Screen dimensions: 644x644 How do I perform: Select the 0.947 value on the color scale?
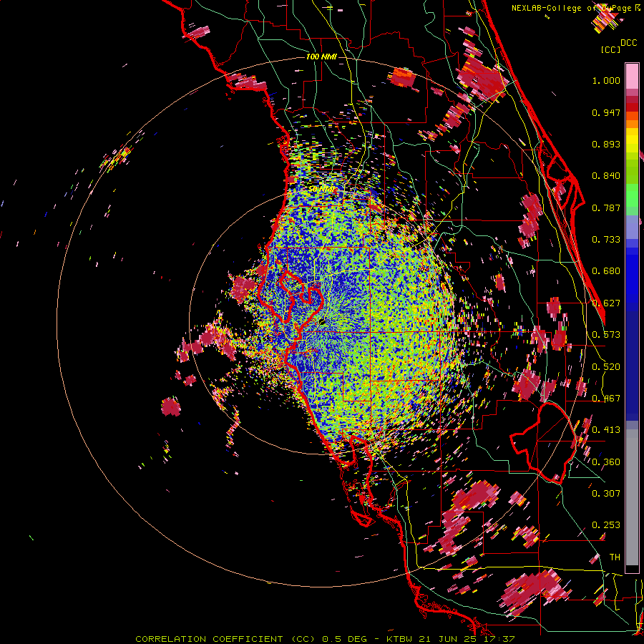click(606, 112)
